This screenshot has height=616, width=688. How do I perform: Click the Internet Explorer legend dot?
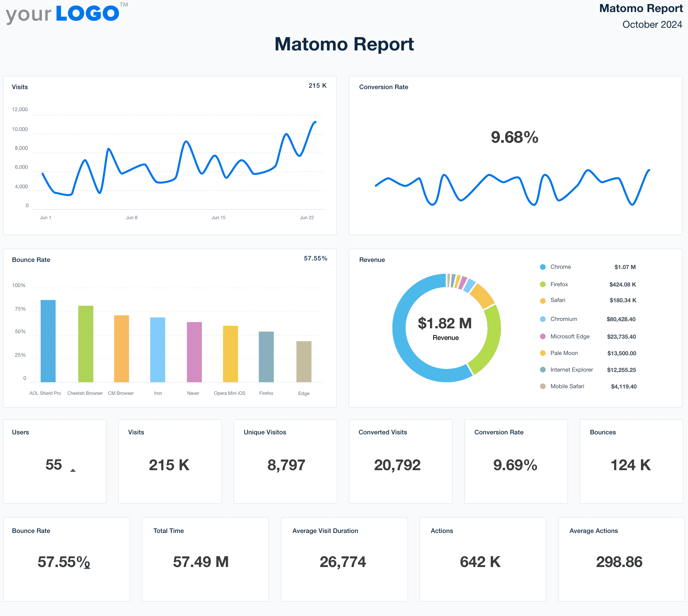543,370
